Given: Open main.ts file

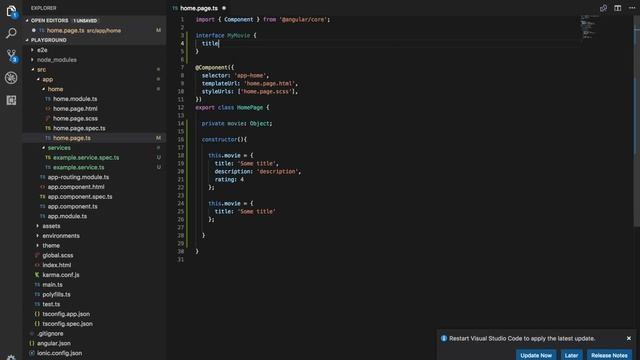Looking at the screenshot, I should [52, 285].
